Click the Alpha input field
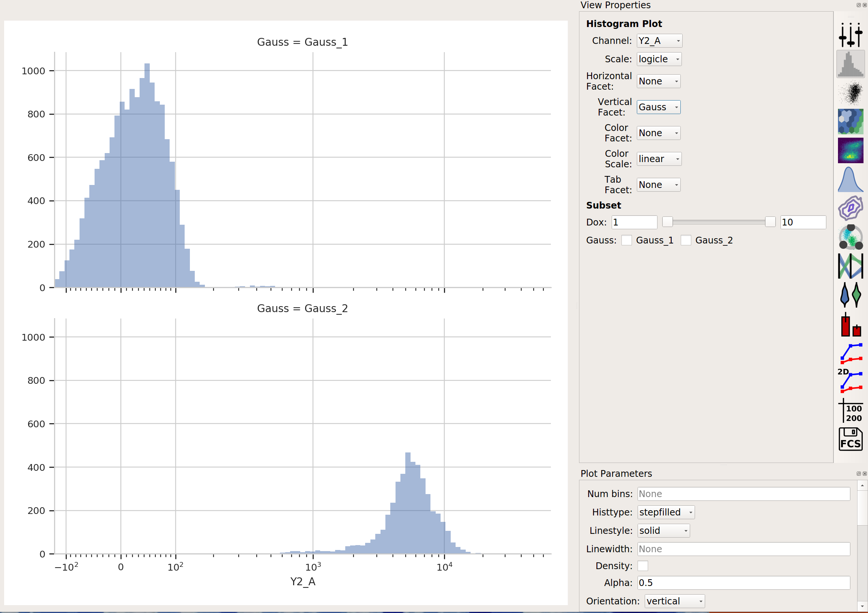This screenshot has width=868, height=613. click(744, 583)
